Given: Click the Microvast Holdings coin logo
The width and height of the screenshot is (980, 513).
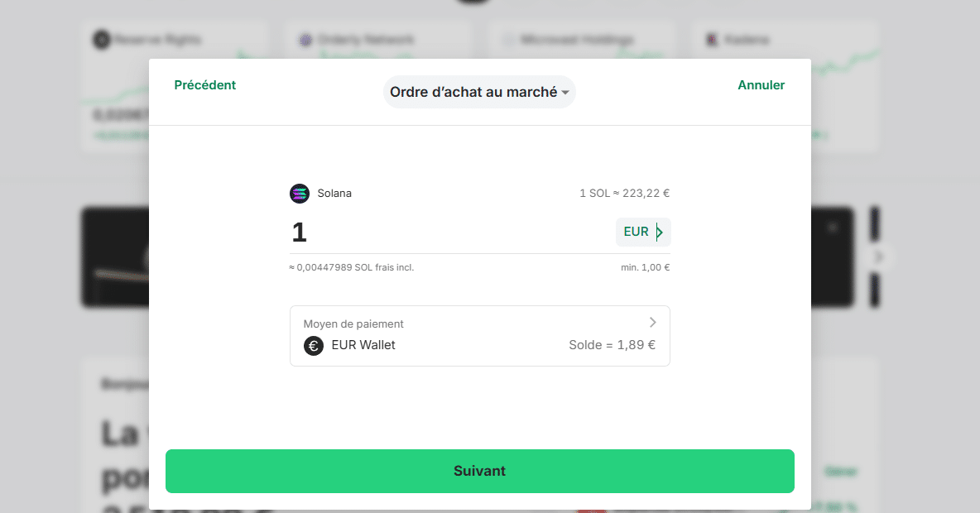Looking at the screenshot, I should click(x=507, y=38).
